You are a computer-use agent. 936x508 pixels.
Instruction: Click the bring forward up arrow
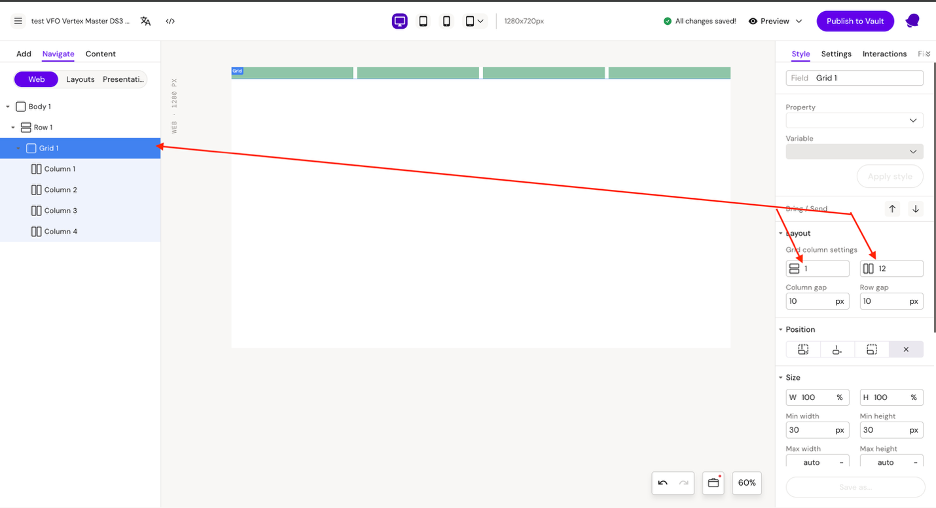tap(892, 209)
